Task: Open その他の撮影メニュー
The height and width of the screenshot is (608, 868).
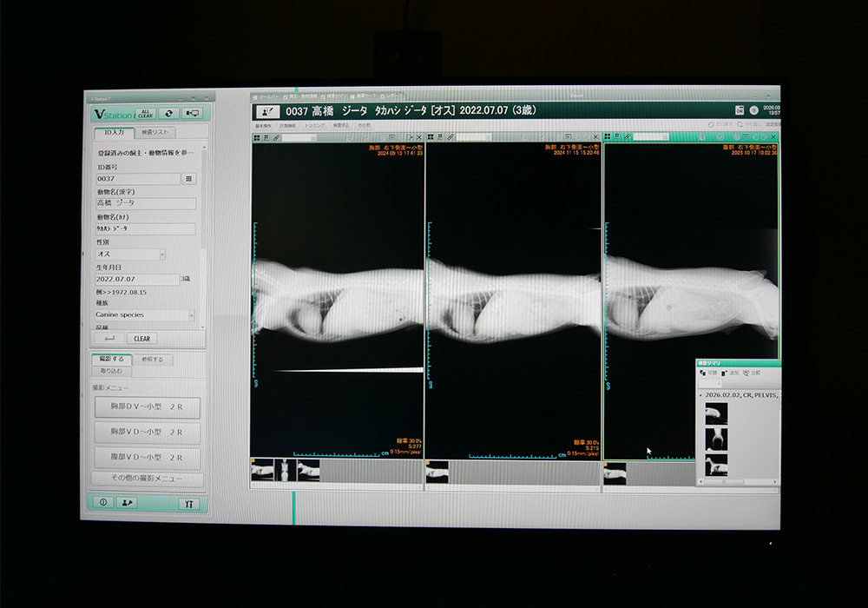Action: click(x=148, y=478)
